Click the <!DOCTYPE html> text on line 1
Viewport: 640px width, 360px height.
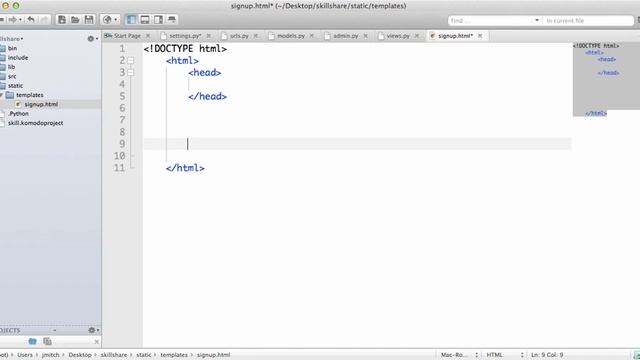pos(185,49)
